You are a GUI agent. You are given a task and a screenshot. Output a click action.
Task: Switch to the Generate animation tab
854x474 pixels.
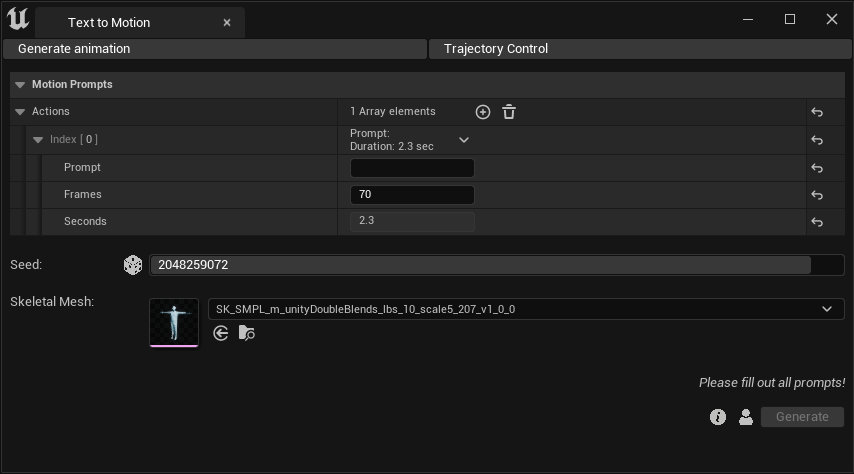(x=215, y=49)
